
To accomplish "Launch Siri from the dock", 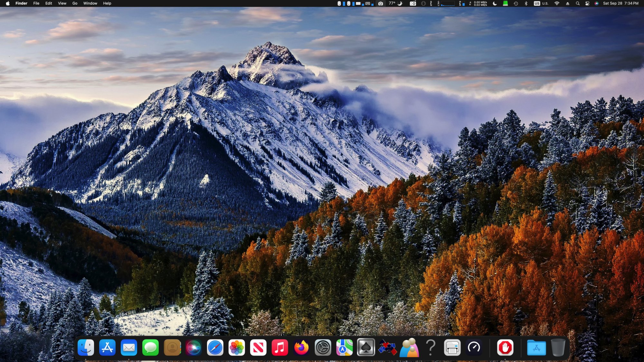I will (x=194, y=348).
